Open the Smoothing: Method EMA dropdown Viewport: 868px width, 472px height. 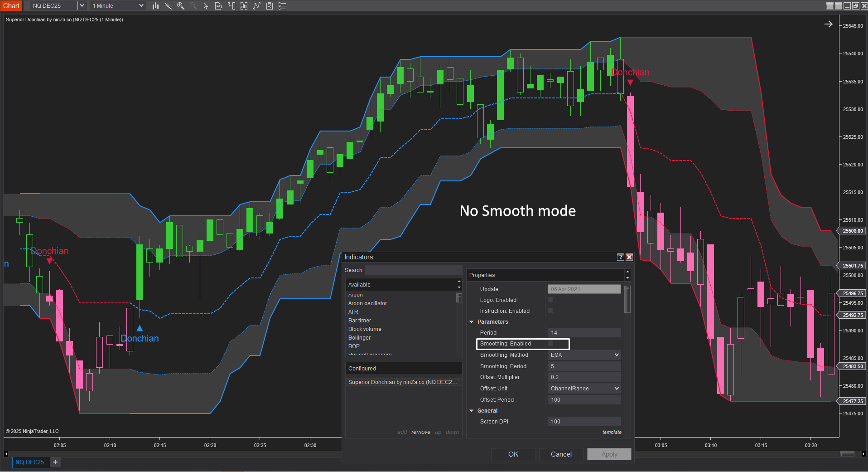click(584, 355)
